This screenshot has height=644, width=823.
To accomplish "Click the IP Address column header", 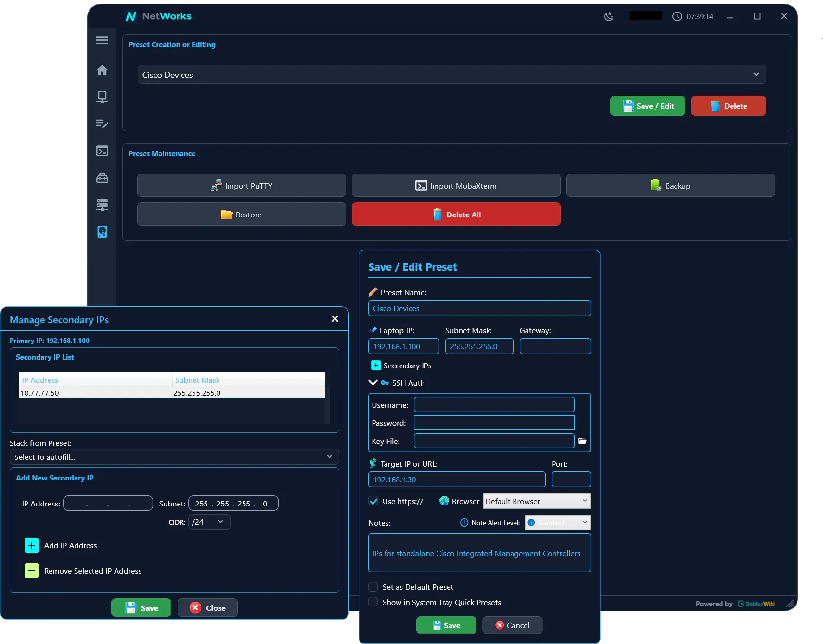I will click(x=95, y=380).
